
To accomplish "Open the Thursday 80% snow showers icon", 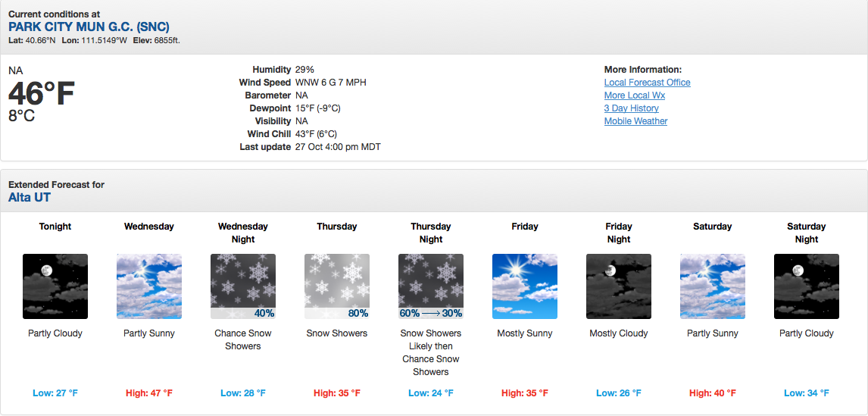I will click(x=336, y=286).
